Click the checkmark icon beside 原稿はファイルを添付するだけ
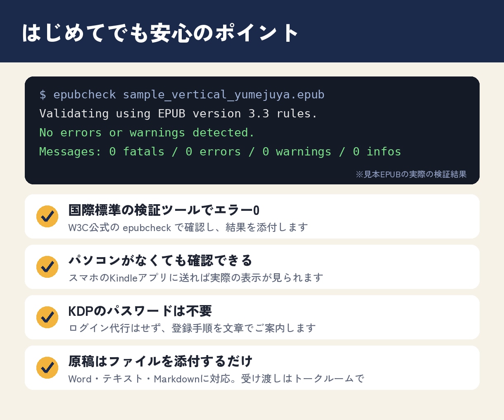Viewport: 504px width, 420px height. click(47, 367)
